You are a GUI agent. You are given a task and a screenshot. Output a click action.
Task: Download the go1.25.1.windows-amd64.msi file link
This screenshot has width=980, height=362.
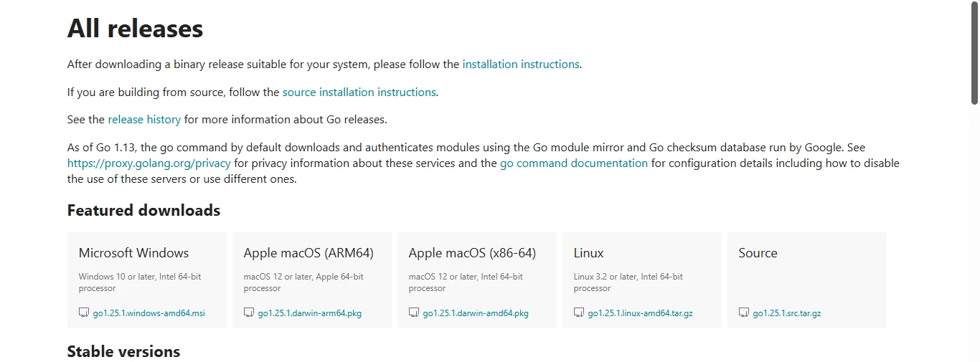pyautogui.click(x=149, y=313)
